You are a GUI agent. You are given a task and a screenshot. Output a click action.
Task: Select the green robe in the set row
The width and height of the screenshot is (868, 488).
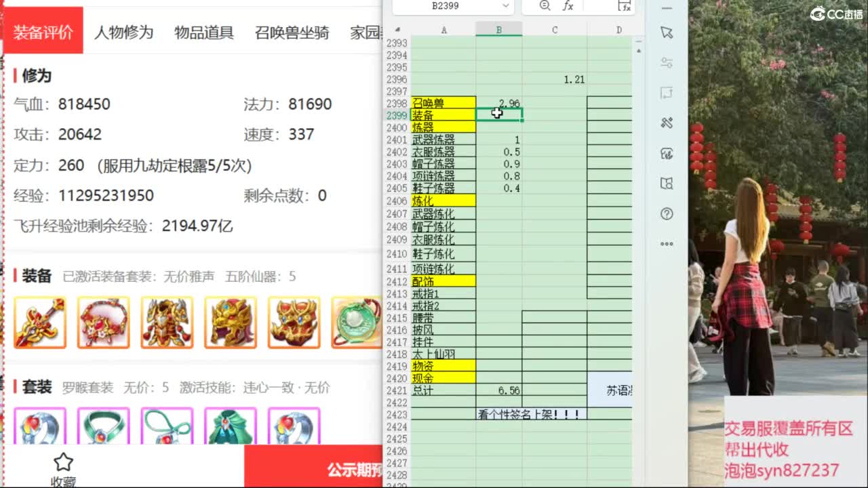(231, 426)
